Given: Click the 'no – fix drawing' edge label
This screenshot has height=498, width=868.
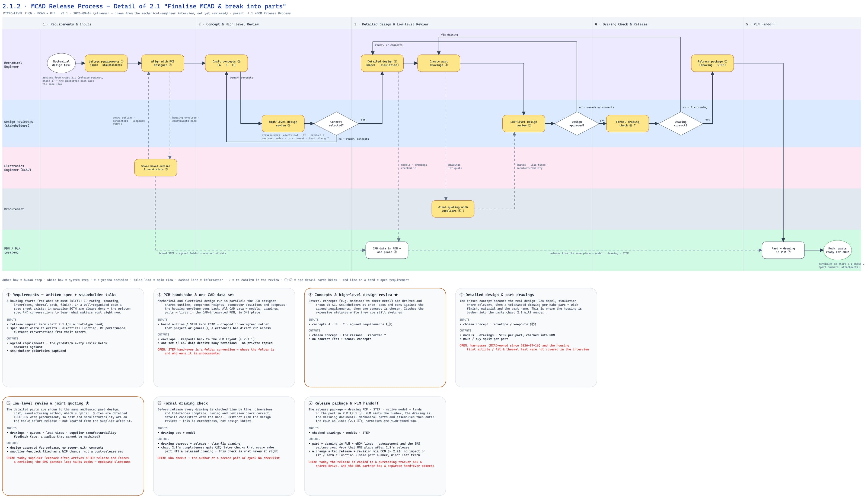Looking at the screenshot, I should [695, 107].
